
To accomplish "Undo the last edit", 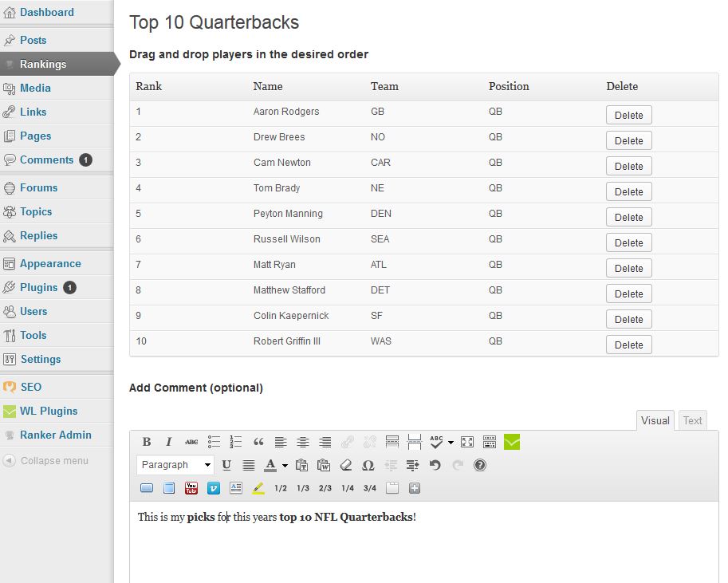I will pyautogui.click(x=435, y=465).
